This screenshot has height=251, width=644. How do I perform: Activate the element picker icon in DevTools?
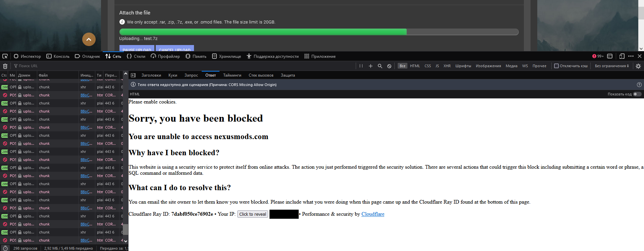click(x=5, y=56)
